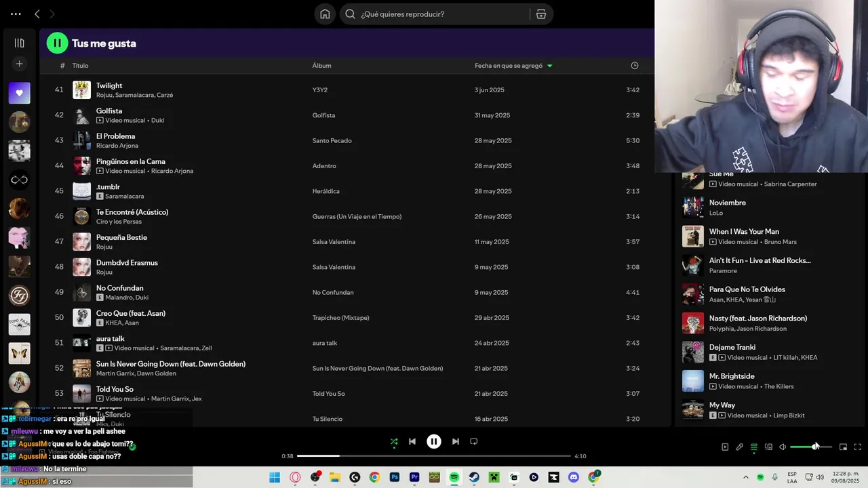The image size is (868, 488).
Task: Open the Browse icon in search bar
Action: click(541, 14)
